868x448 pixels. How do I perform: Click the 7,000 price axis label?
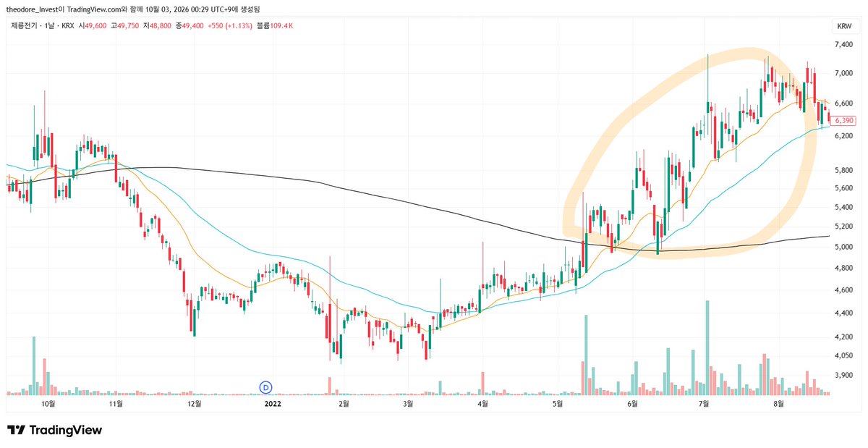click(x=845, y=73)
